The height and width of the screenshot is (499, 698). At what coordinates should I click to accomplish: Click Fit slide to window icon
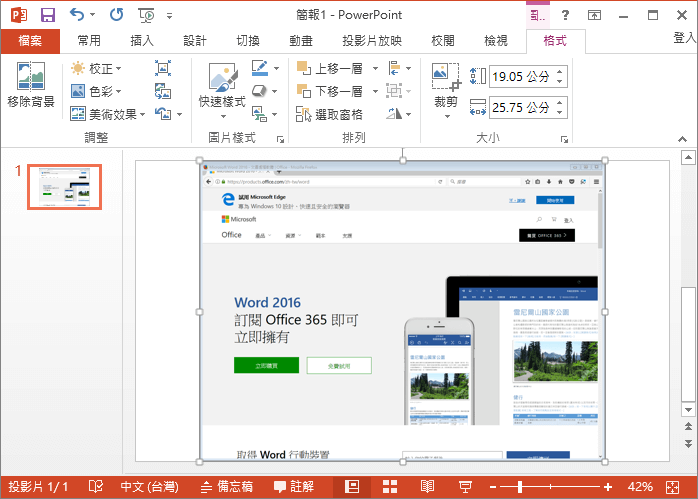click(x=673, y=487)
